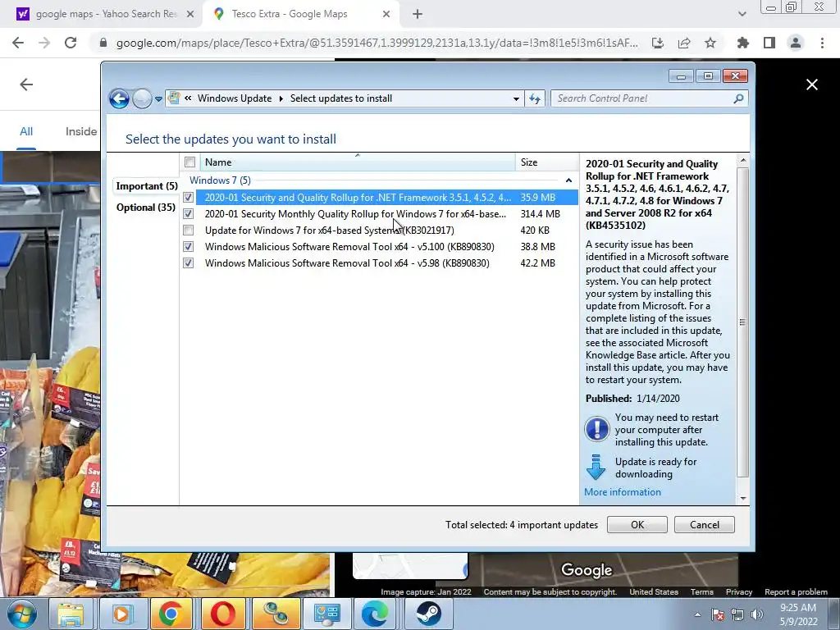
Task: Click the install app icon in address bar
Action: click(658, 43)
